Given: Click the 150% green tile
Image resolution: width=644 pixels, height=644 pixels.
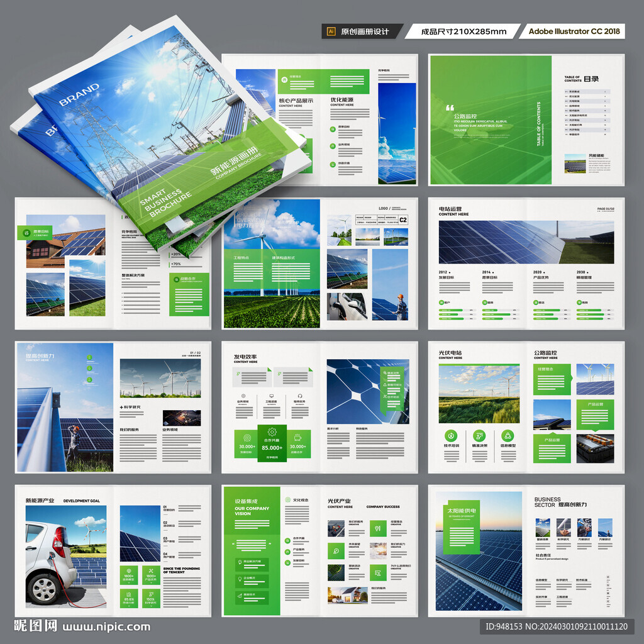Looking at the screenshot, I should pyautogui.click(x=151, y=599).
